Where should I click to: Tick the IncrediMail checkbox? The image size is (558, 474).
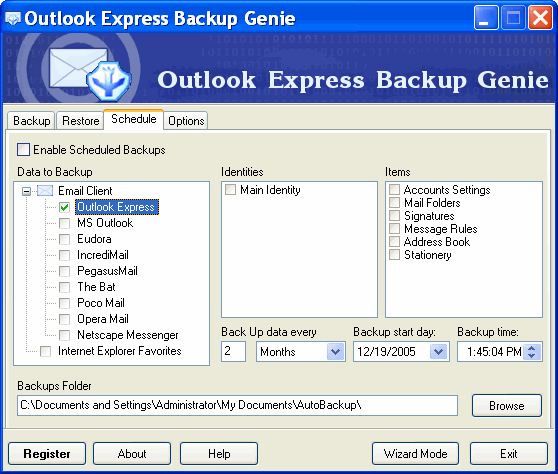64,255
